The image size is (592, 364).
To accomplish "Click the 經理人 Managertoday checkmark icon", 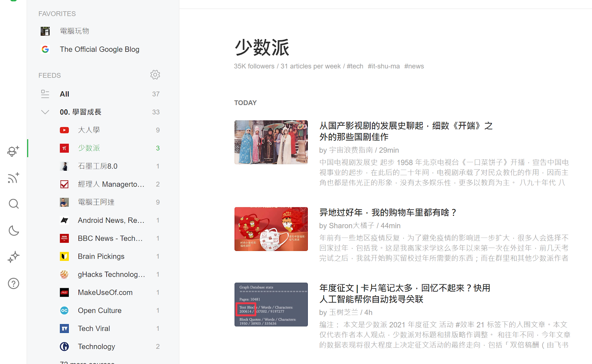I will tap(64, 184).
